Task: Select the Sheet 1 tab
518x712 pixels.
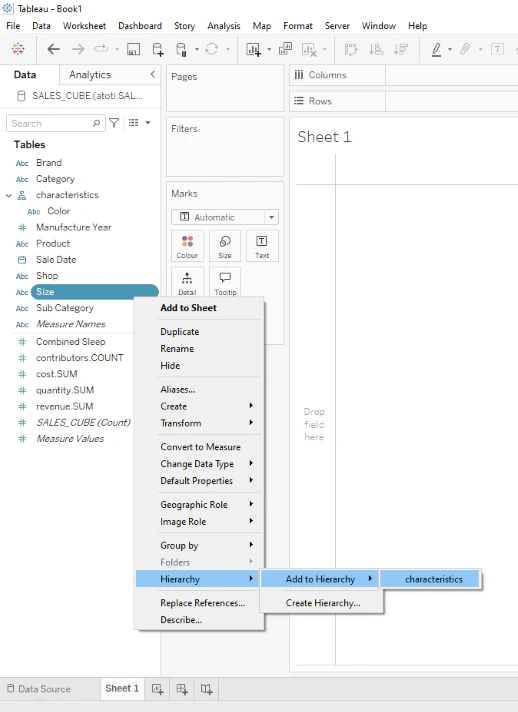Action: [122, 688]
